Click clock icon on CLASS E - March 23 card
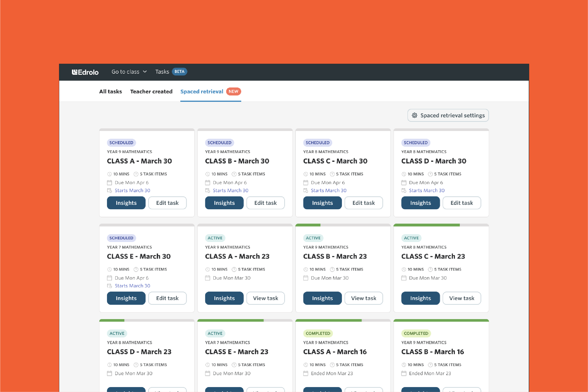 tap(207, 365)
